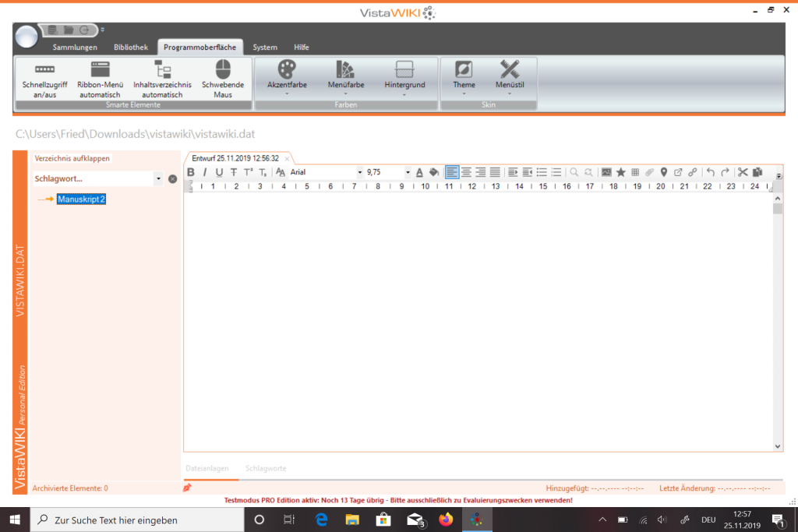The image size is (798, 532).
Task: Toggle bold formatting in the editor
Action: (x=191, y=172)
